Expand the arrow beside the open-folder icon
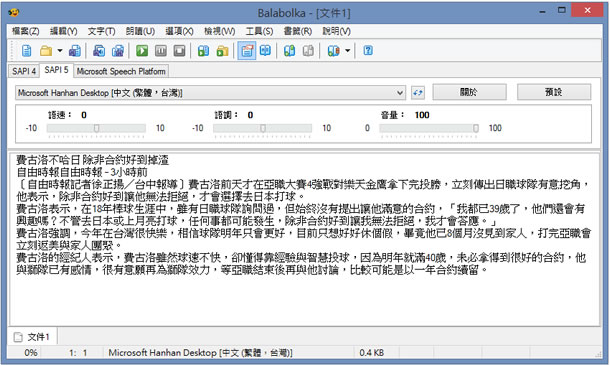 pyautogui.click(x=60, y=51)
